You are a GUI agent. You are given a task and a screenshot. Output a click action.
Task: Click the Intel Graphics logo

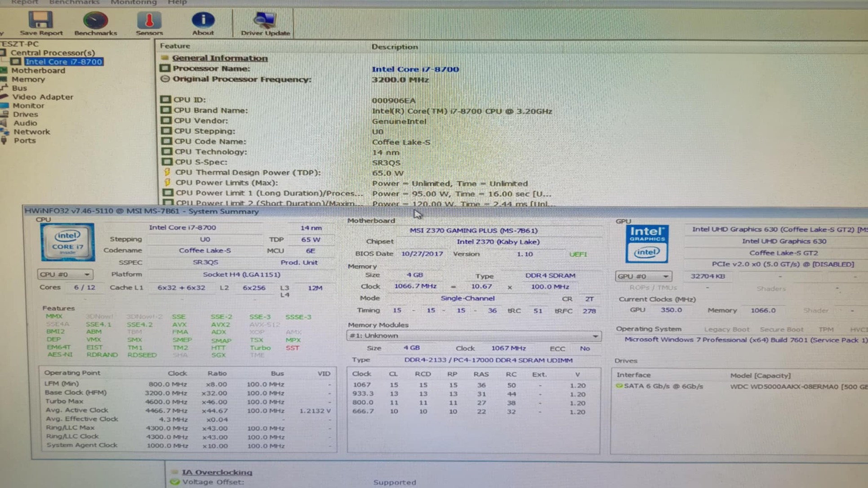tap(646, 244)
